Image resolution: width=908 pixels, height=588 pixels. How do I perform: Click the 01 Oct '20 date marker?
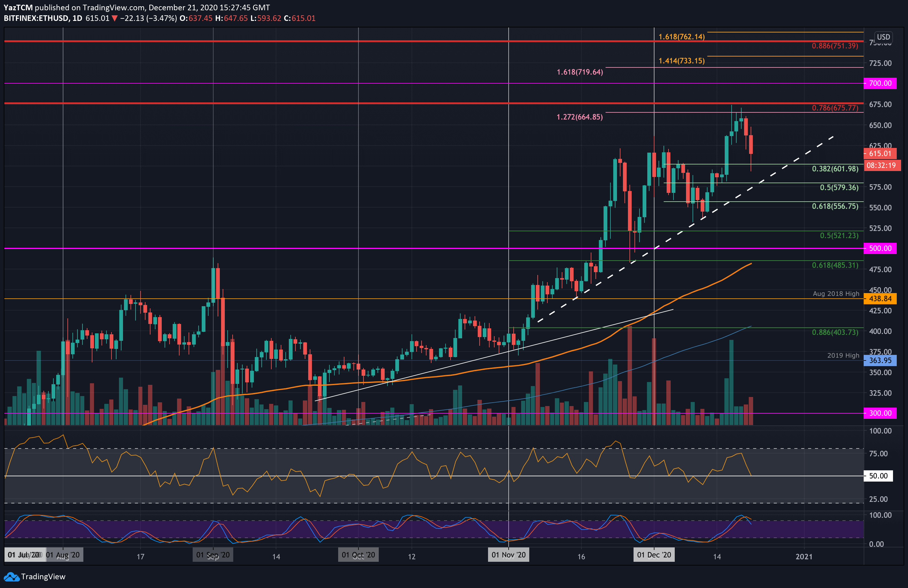coord(358,555)
